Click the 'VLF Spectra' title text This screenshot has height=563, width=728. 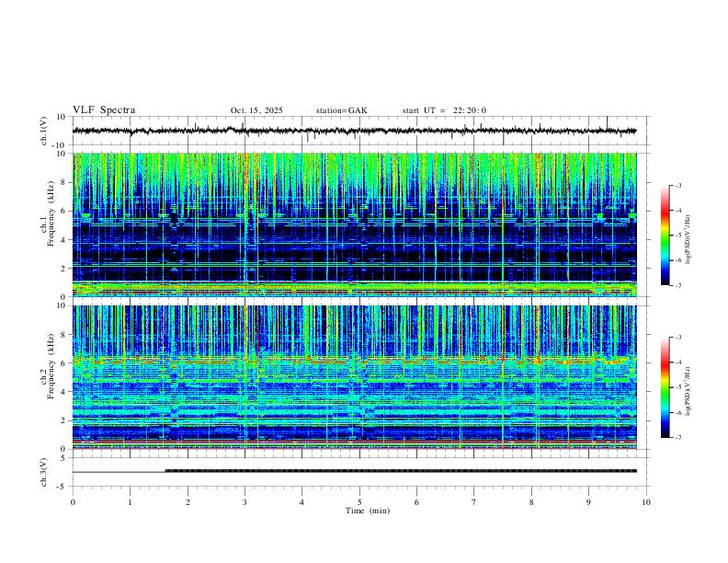104,110
